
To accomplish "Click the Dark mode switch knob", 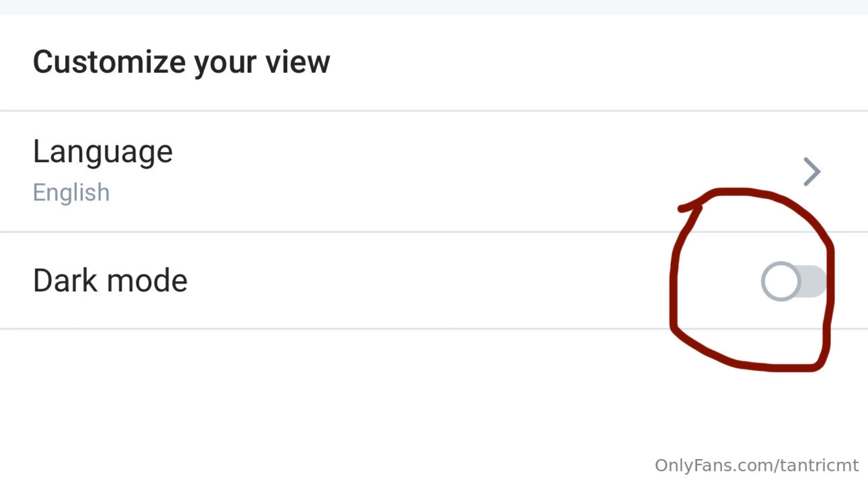I will point(781,281).
